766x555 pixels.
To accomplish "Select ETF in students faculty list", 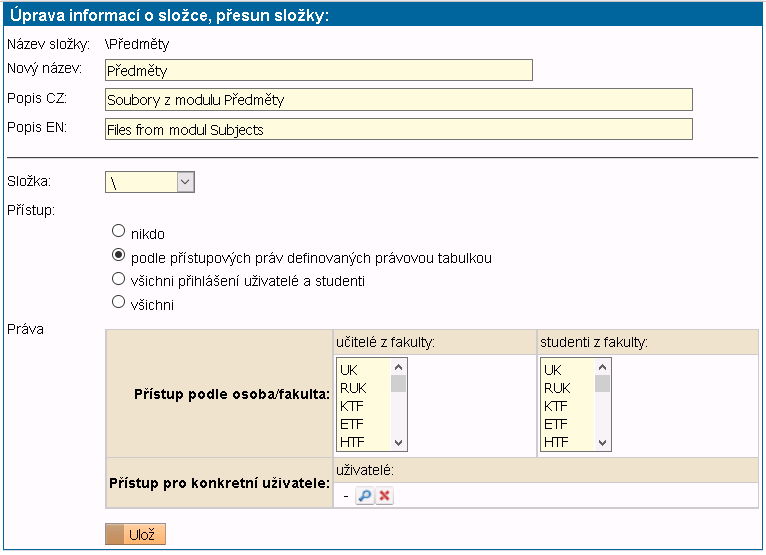I will [566, 424].
